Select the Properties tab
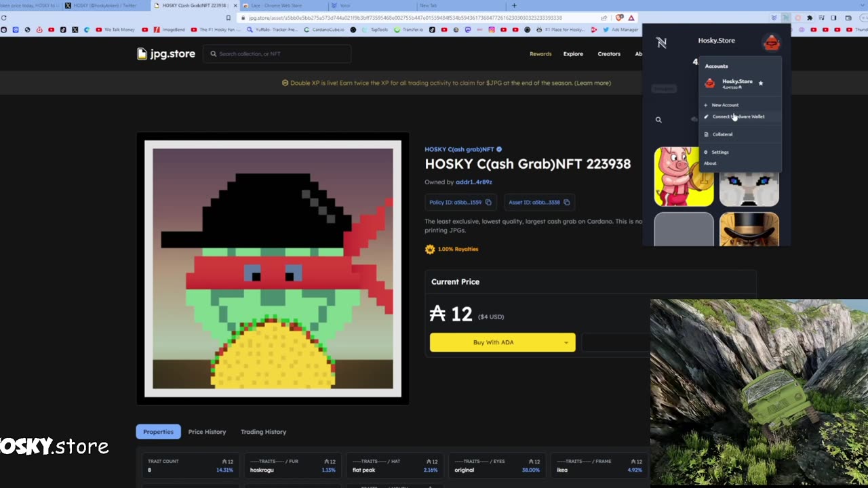Image resolution: width=868 pixels, height=488 pixels. pyautogui.click(x=158, y=432)
